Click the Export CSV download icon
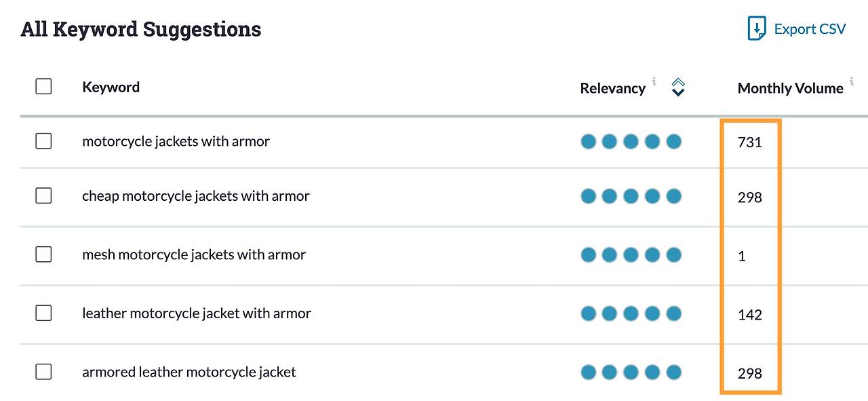Screen dimensions: 868x401 click(757, 28)
